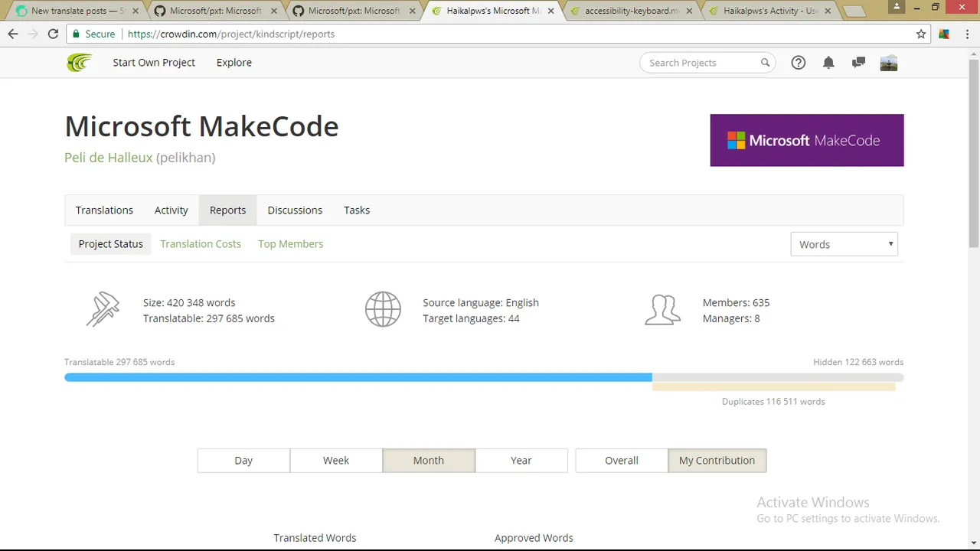Select the Reports tab

pos(228,210)
